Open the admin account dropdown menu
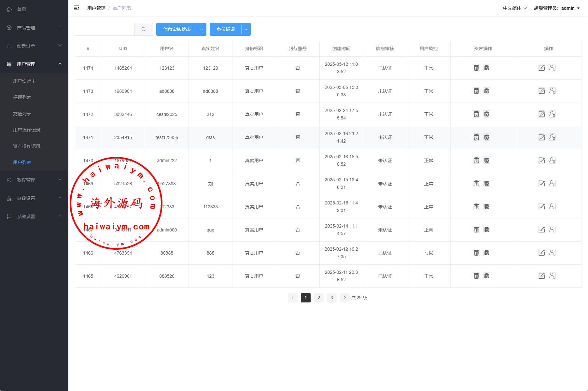The image size is (588, 391). (x=556, y=8)
